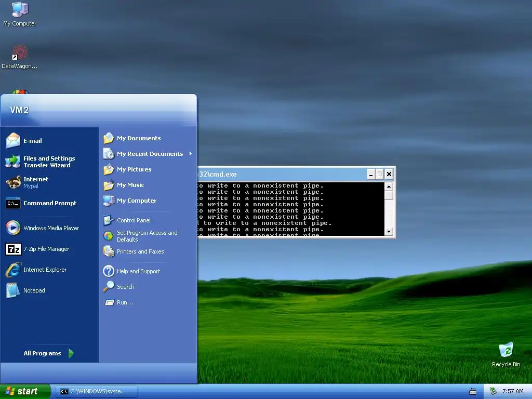Screen dimensions: 532x399
Task: Minimize the cmd.exe window
Action: [371, 175]
